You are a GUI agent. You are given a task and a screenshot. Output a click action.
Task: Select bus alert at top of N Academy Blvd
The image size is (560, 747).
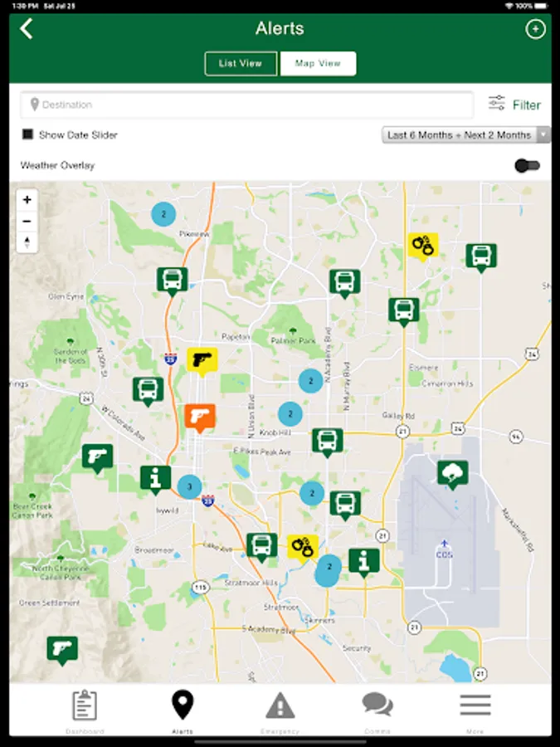pyautogui.click(x=345, y=284)
